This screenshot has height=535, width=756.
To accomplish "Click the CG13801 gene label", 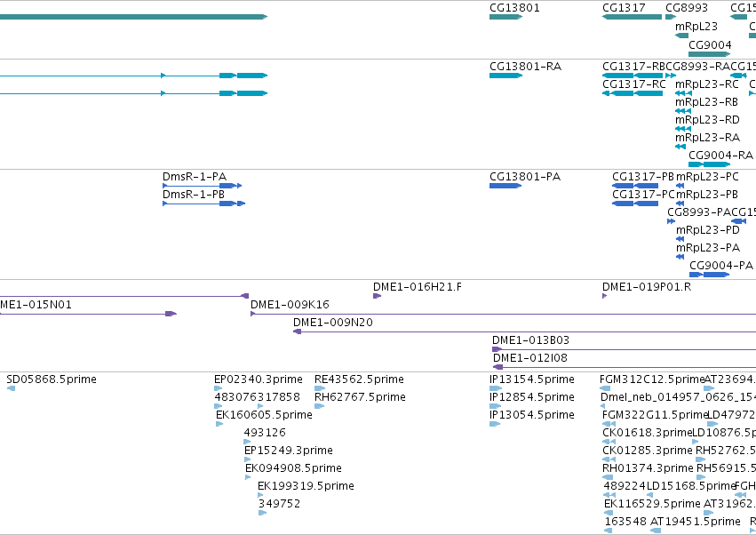I will click(x=514, y=8).
